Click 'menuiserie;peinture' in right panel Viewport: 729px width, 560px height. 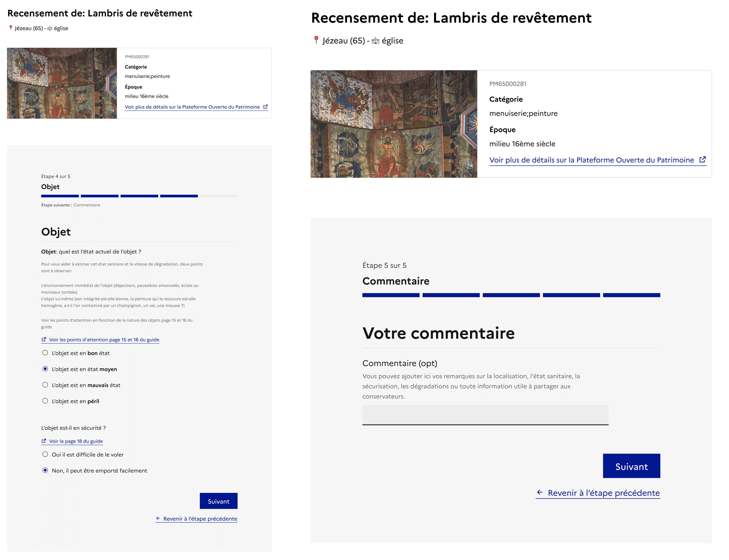coord(523,113)
